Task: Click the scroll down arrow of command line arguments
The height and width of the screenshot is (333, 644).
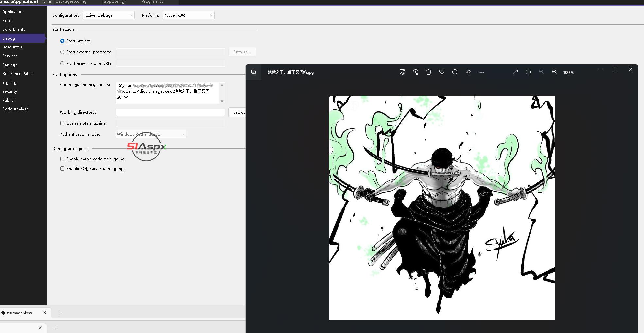Action: pos(222,101)
